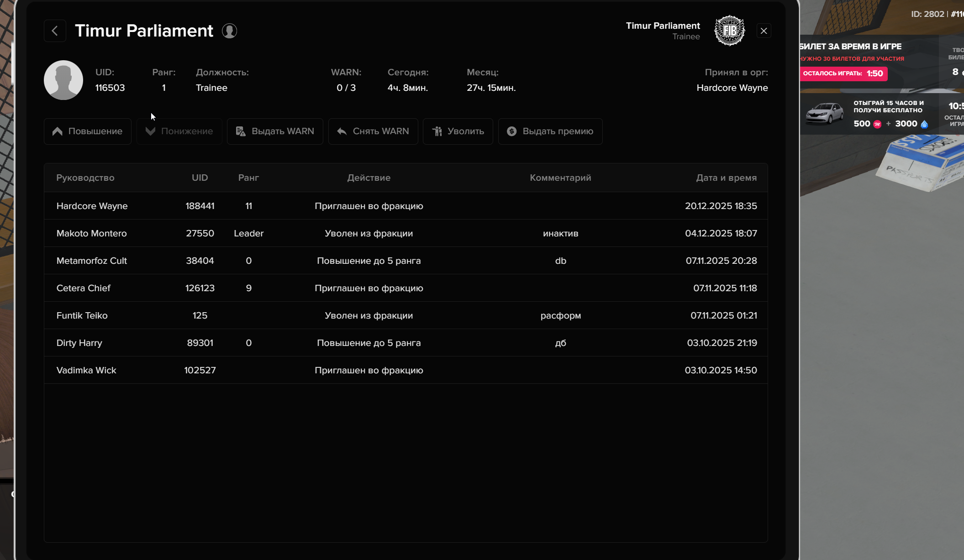Close the member panel with X
The height and width of the screenshot is (560, 964).
764,31
